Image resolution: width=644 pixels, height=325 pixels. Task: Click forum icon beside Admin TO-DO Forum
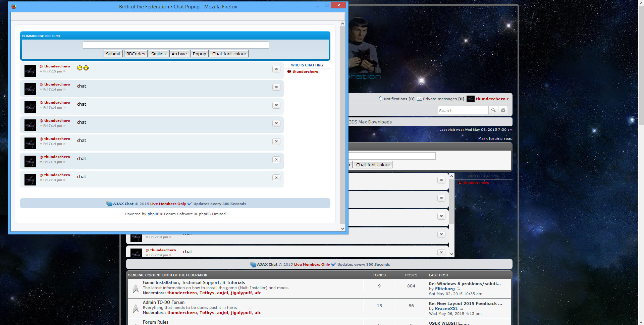136,309
